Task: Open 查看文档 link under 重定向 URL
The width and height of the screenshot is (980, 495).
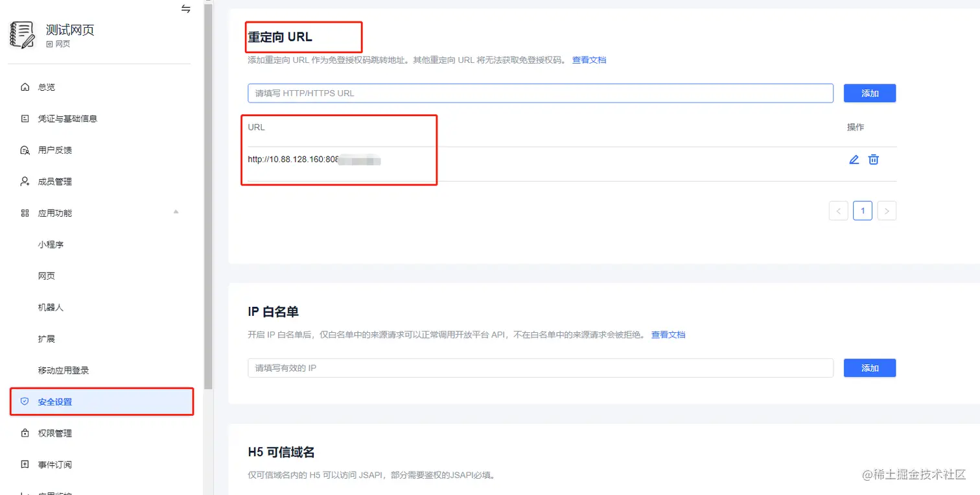Action: (589, 60)
